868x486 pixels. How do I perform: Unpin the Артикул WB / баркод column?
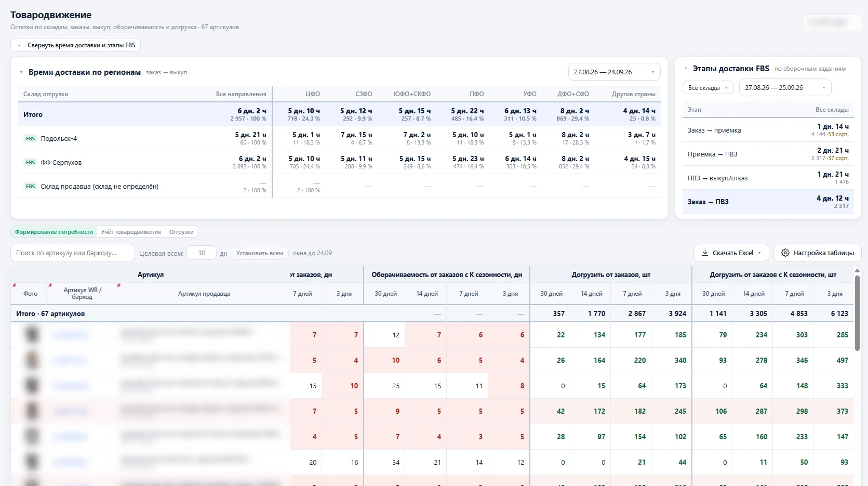point(50,285)
